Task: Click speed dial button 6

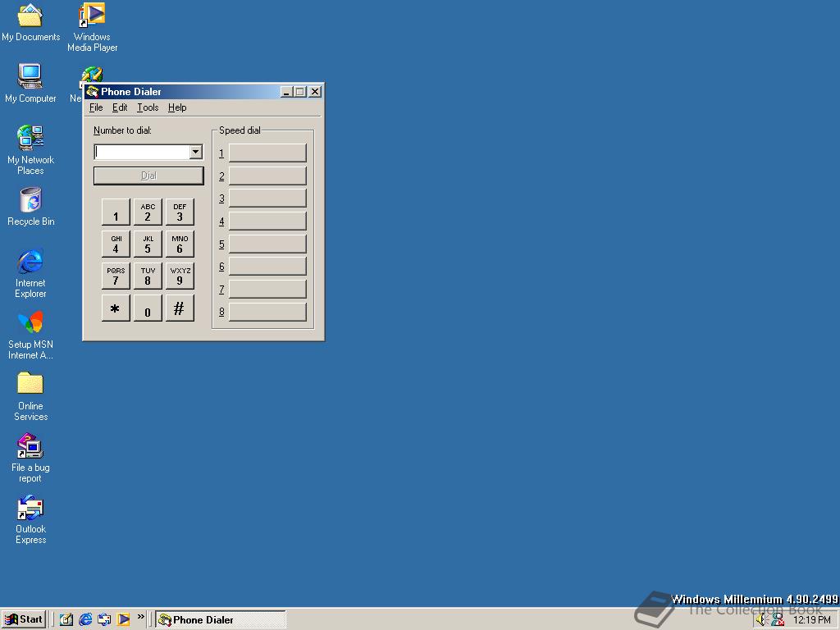Action: tap(267, 267)
